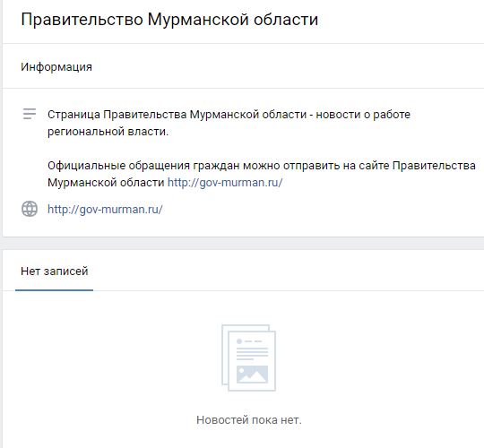Click the gray divider between info and wall
This screenshot has width=484, height=448.
242,244
